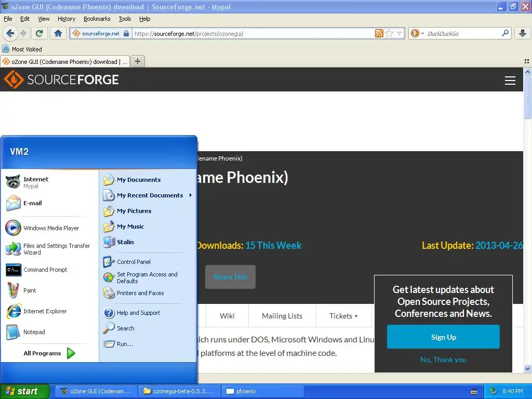This screenshot has height=399, width=532.
Task: Click the 2013-04-26 last update link
Action: pyautogui.click(x=499, y=245)
